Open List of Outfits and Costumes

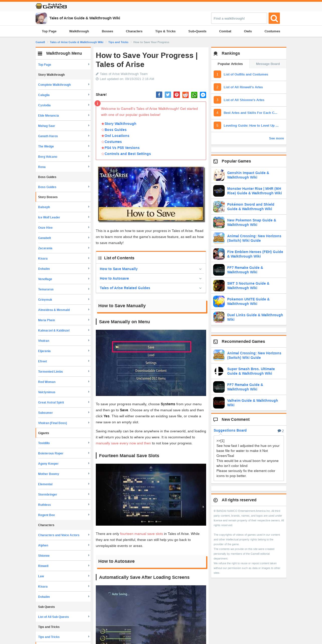(246, 74)
